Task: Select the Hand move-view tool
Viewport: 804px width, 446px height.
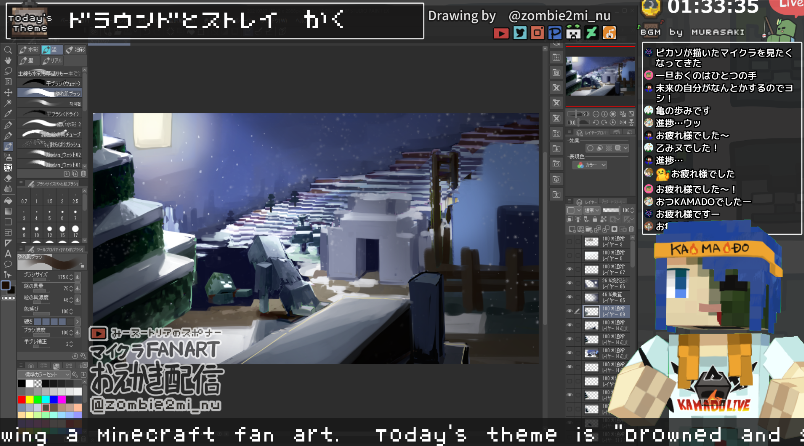Action: pyautogui.click(x=8, y=60)
